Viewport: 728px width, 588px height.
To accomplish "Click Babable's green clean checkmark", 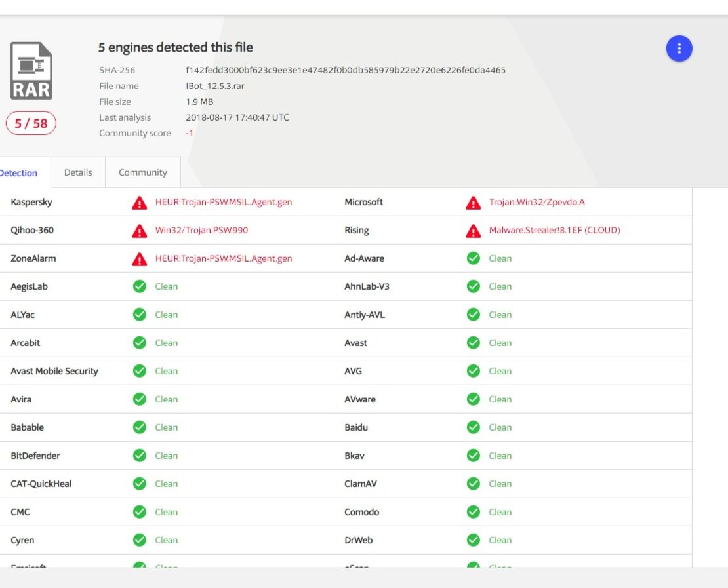I will tap(139, 427).
